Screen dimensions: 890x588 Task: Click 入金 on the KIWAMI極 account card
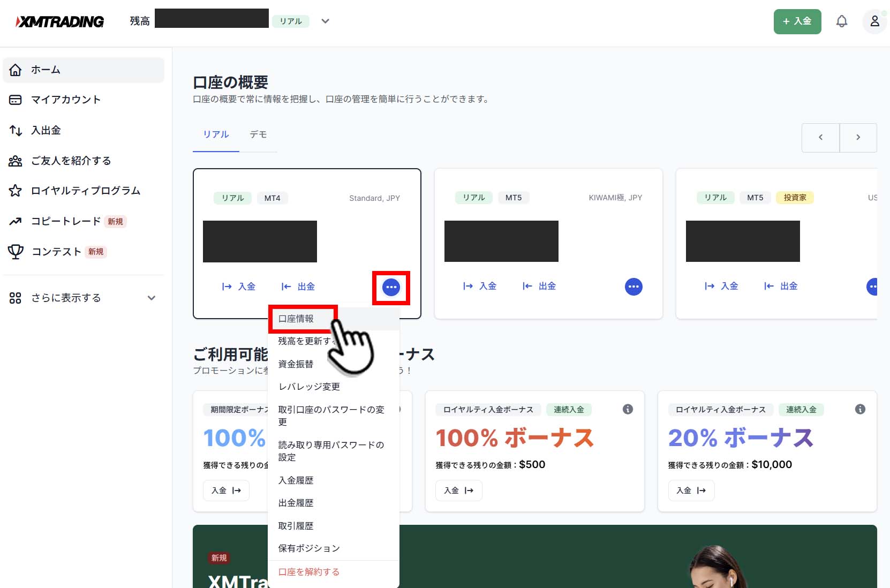480,286
